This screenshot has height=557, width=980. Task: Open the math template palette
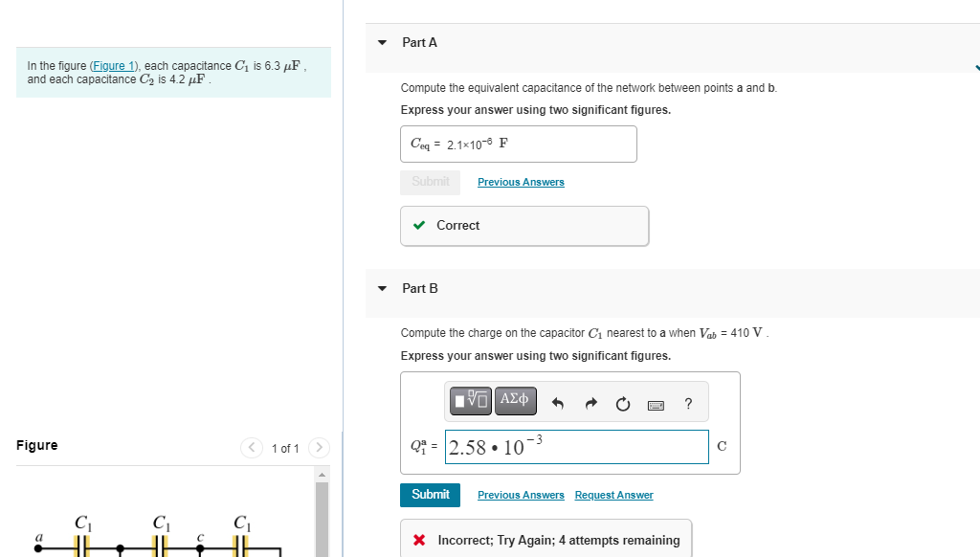pyautogui.click(x=469, y=401)
